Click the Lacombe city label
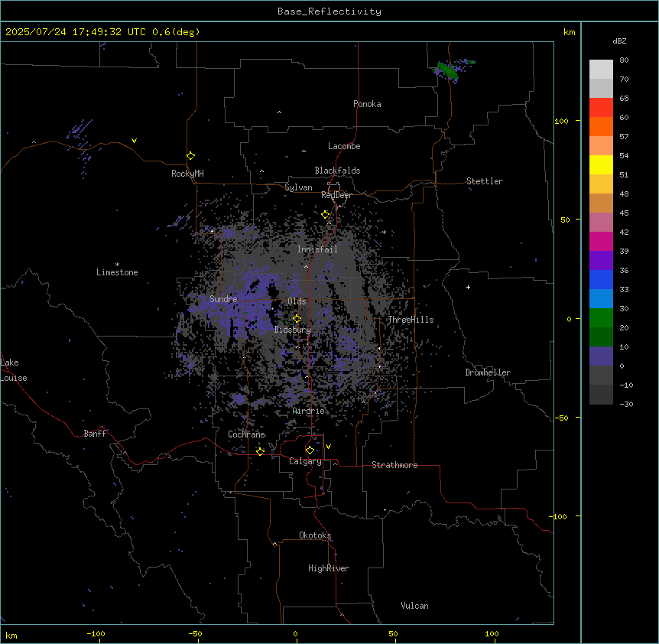This screenshot has height=644, width=659. click(x=344, y=146)
